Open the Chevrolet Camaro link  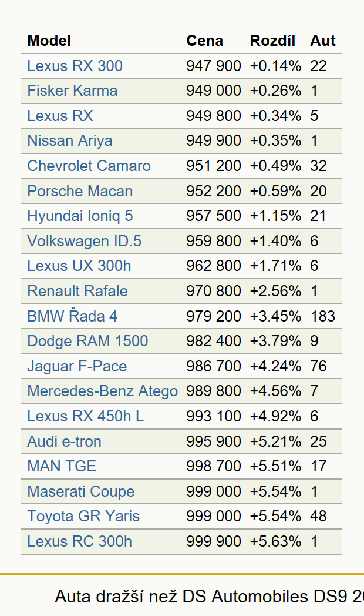click(89, 166)
